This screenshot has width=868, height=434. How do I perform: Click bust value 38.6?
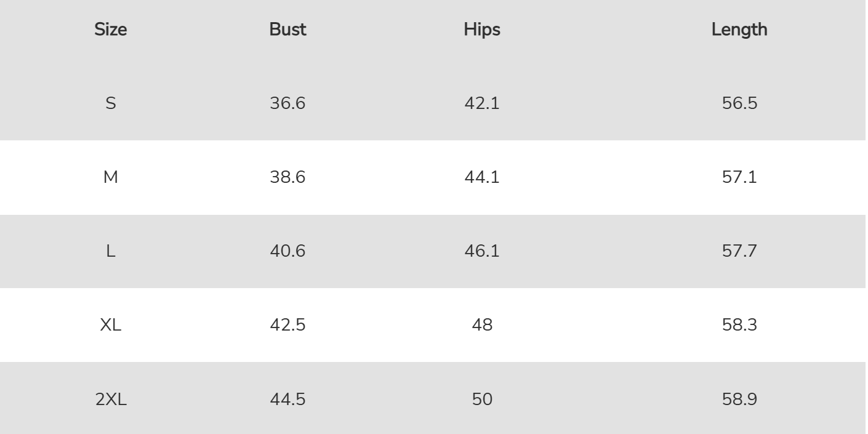(x=288, y=177)
